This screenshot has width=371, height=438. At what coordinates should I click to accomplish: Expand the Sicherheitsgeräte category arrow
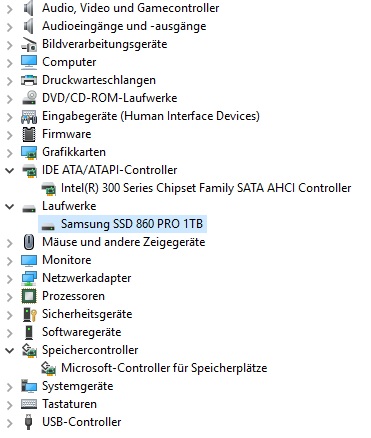[10, 314]
